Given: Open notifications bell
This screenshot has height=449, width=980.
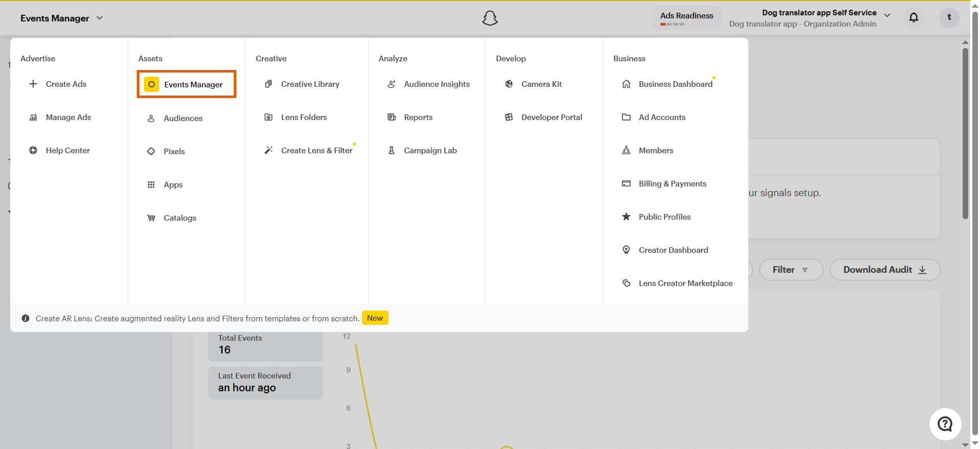Looking at the screenshot, I should pyautogui.click(x=914, y=18).
